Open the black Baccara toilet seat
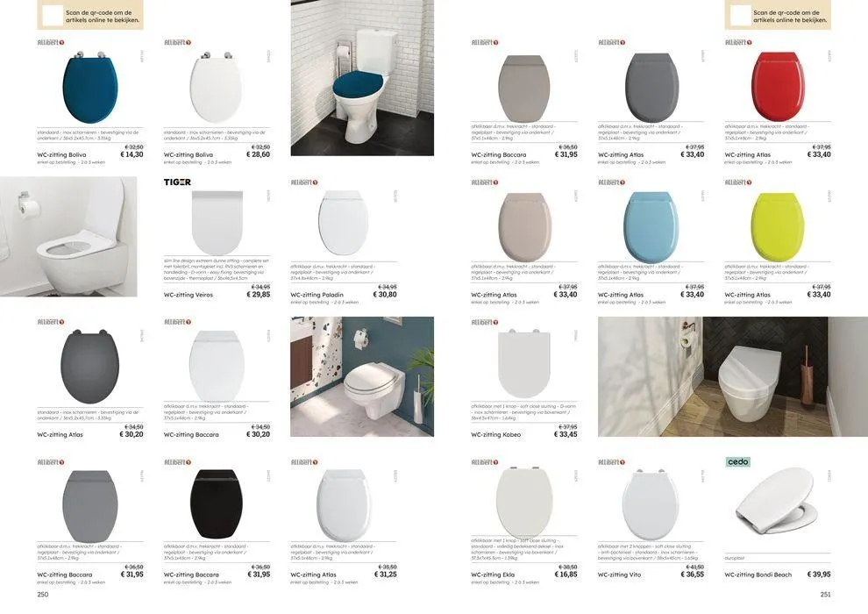The height and width of the screenshot is (614, 868). 217,503
